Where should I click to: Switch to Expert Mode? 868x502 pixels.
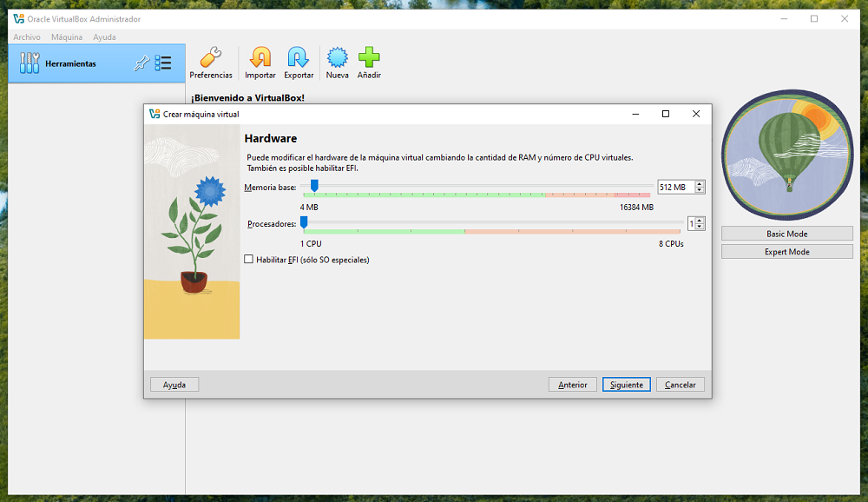(786, 251)
